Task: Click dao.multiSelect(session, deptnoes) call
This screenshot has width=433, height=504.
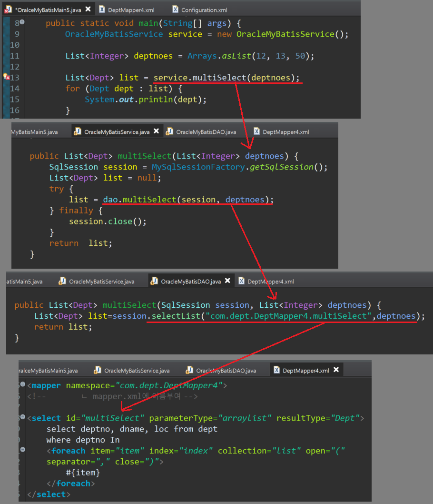Action: [188, 200]
